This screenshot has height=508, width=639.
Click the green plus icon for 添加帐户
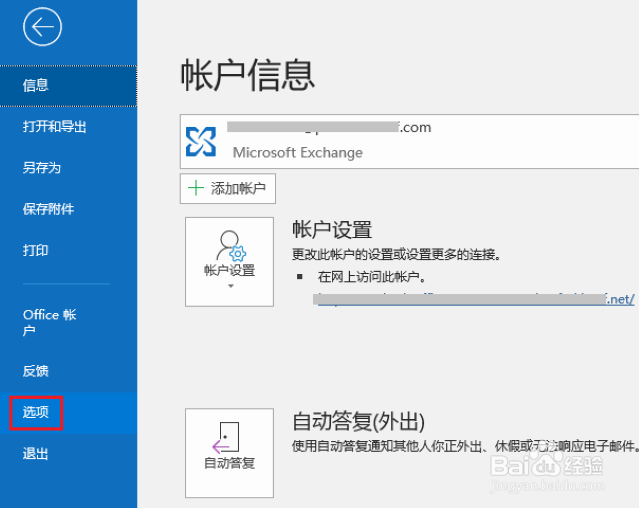point(196,188)
